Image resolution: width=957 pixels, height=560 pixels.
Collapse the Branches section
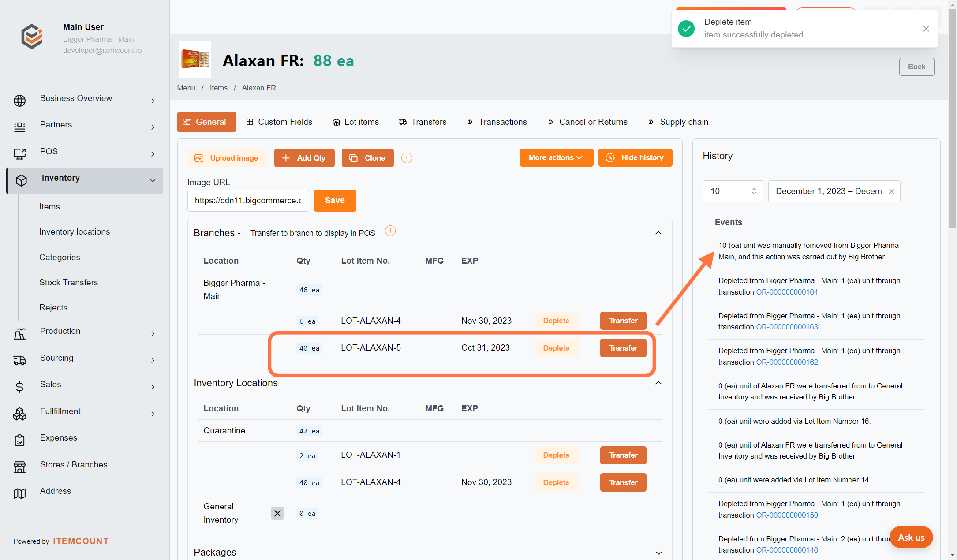(x=658, y=233)
